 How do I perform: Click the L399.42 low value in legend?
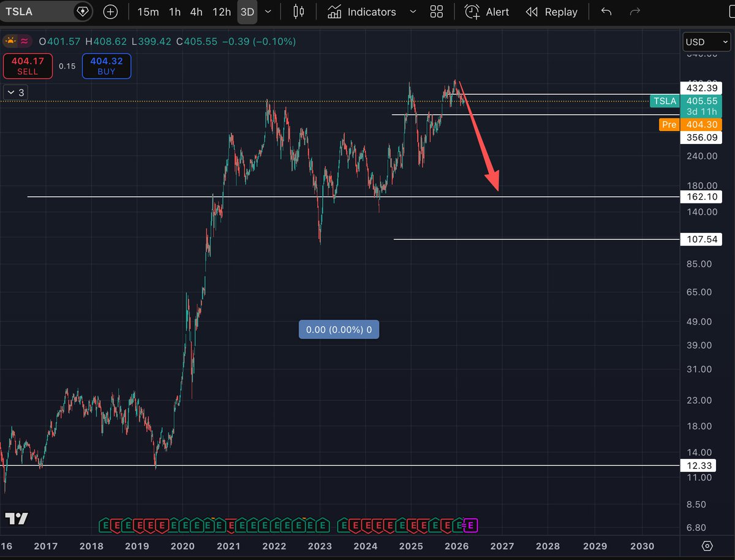(150, 42)
